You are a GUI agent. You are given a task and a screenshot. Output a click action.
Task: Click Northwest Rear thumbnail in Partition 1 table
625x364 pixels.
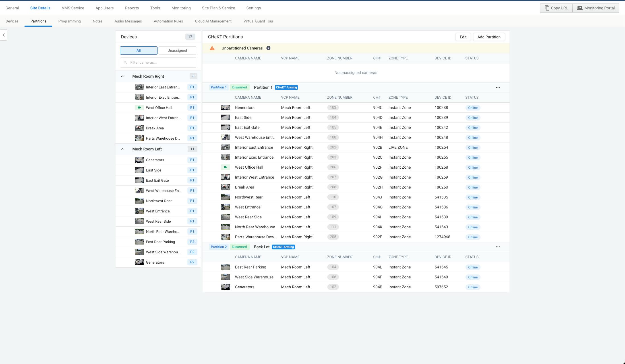point(225,197)
